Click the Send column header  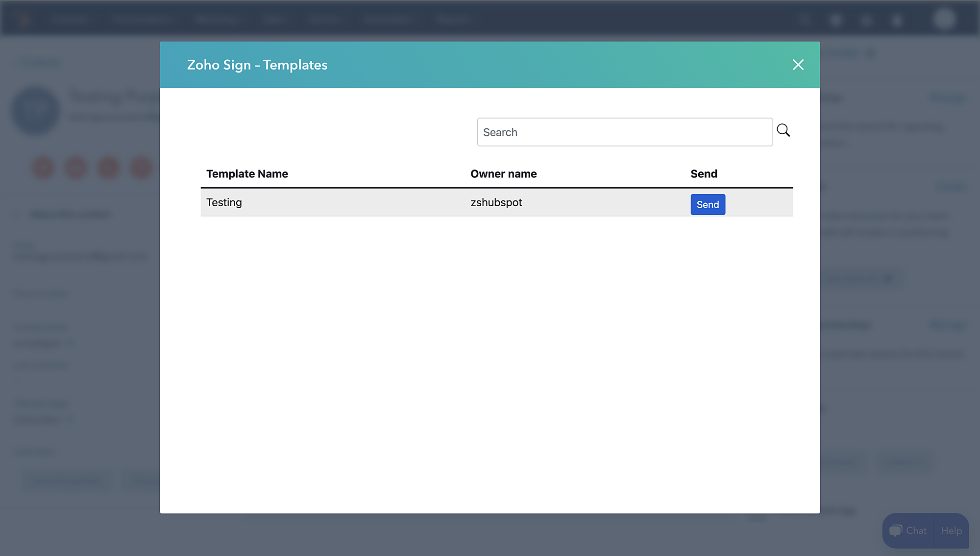tap(704, 174)
